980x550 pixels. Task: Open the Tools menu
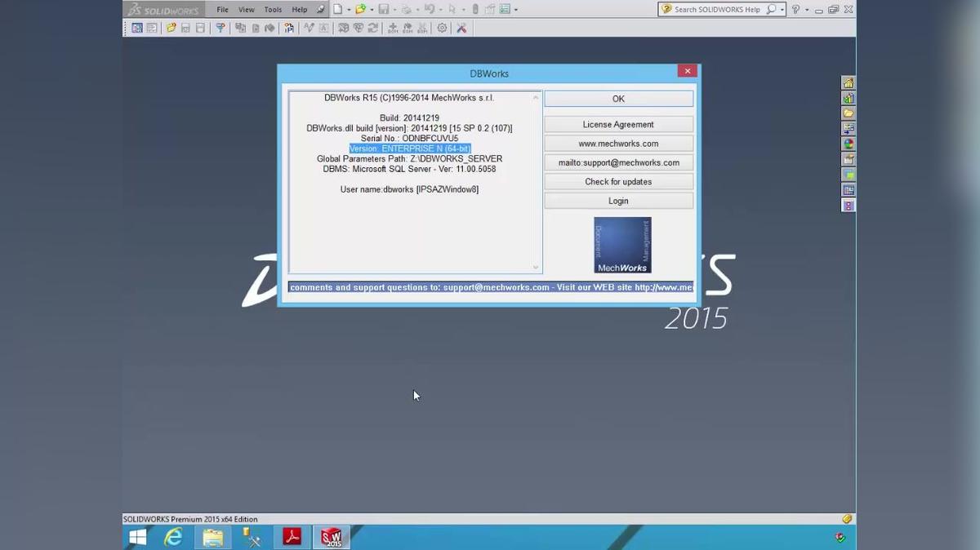coord(273,10)
